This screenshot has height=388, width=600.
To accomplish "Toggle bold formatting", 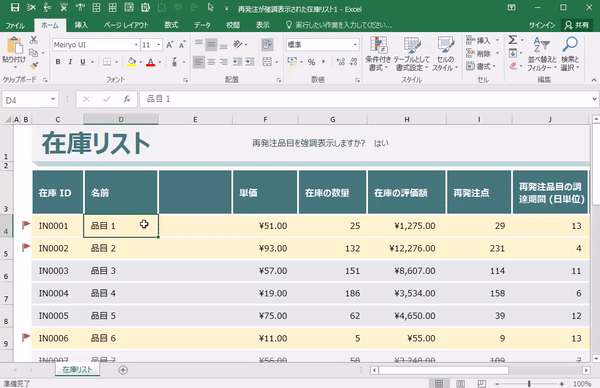I will [58, 62].
